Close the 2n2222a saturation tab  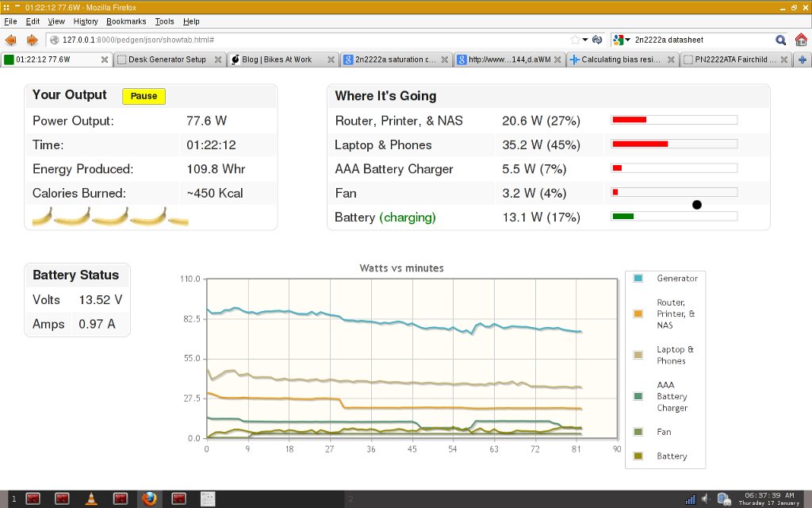point(444,60)
